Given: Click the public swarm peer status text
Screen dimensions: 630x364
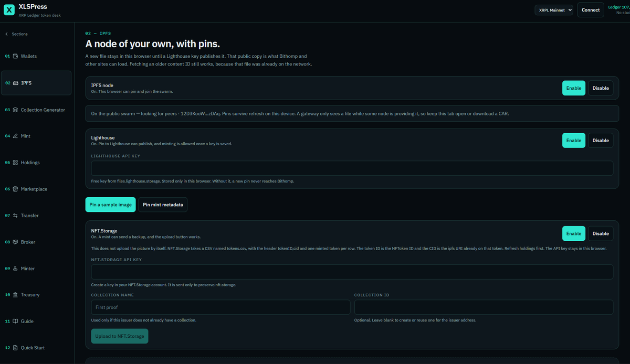Looking at the screenshot, I should [300, 114].
